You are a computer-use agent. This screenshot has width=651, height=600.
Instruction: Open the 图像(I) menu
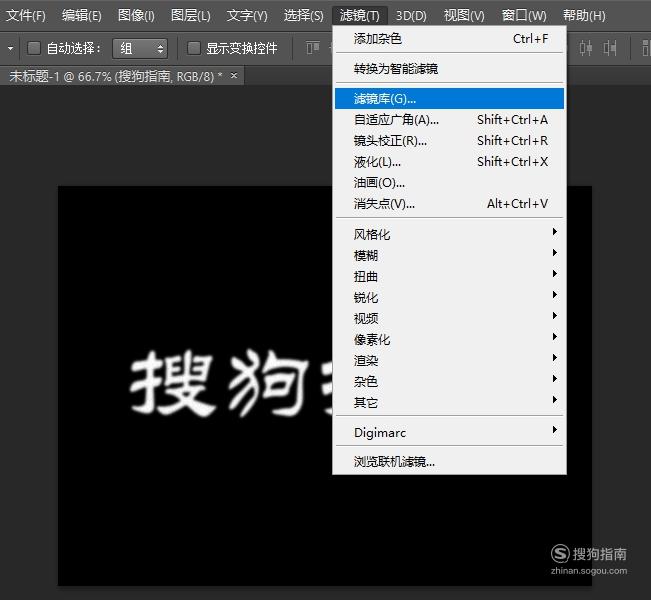136,15
